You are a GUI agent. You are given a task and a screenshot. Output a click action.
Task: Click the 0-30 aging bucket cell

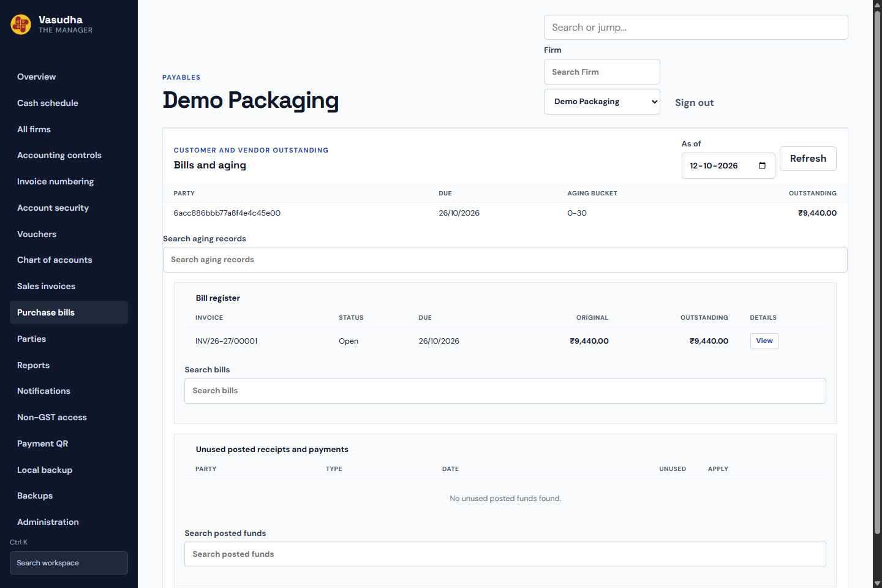tap(577, 213)
